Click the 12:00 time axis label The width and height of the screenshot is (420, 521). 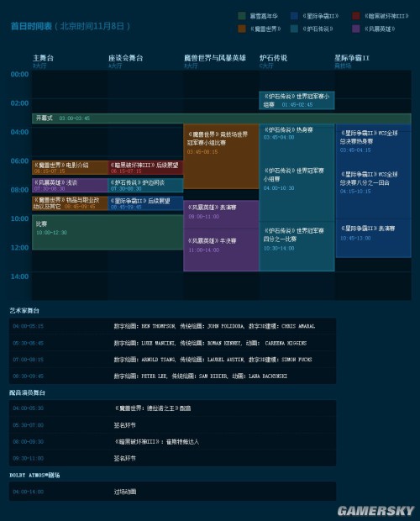pos(19,248)
